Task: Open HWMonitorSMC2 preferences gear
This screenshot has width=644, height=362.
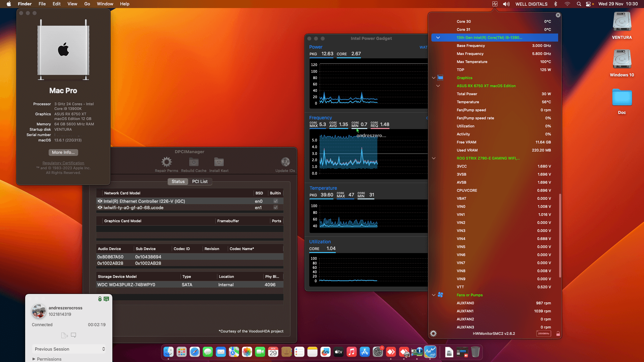Action: tap(433, 334)
